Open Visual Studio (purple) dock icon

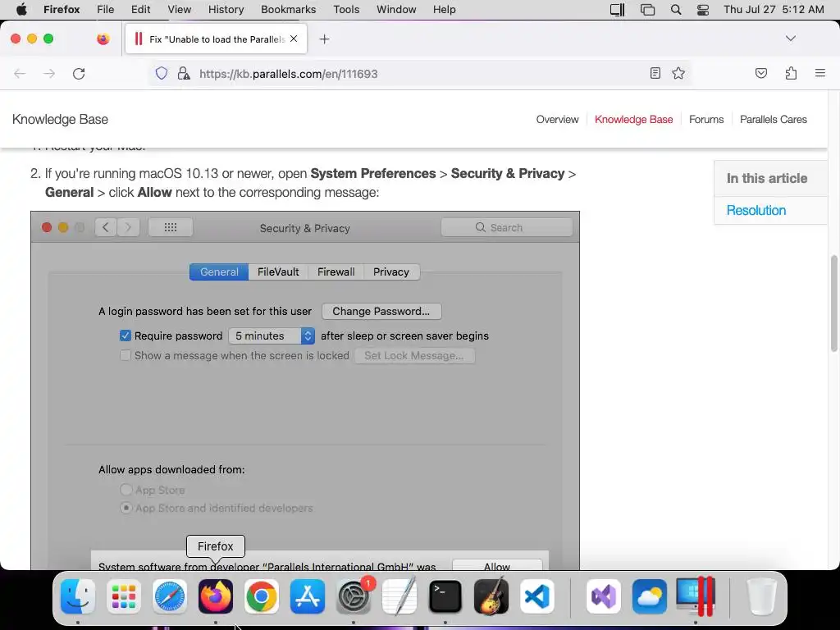click(x=604, y=596)
